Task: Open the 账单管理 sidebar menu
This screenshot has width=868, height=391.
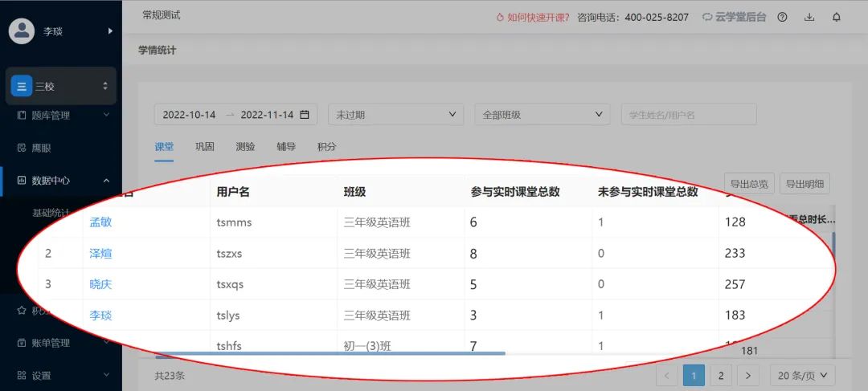Action: (61, 343)
